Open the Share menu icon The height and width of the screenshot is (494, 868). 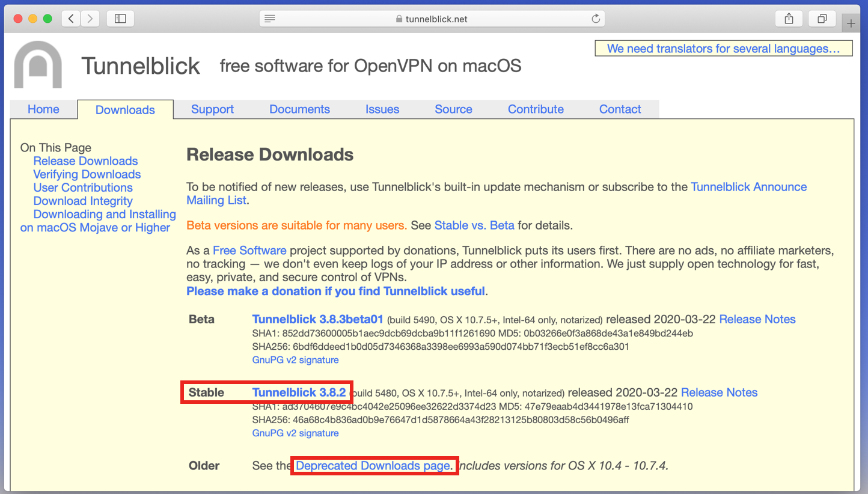[x=789, y=19]
